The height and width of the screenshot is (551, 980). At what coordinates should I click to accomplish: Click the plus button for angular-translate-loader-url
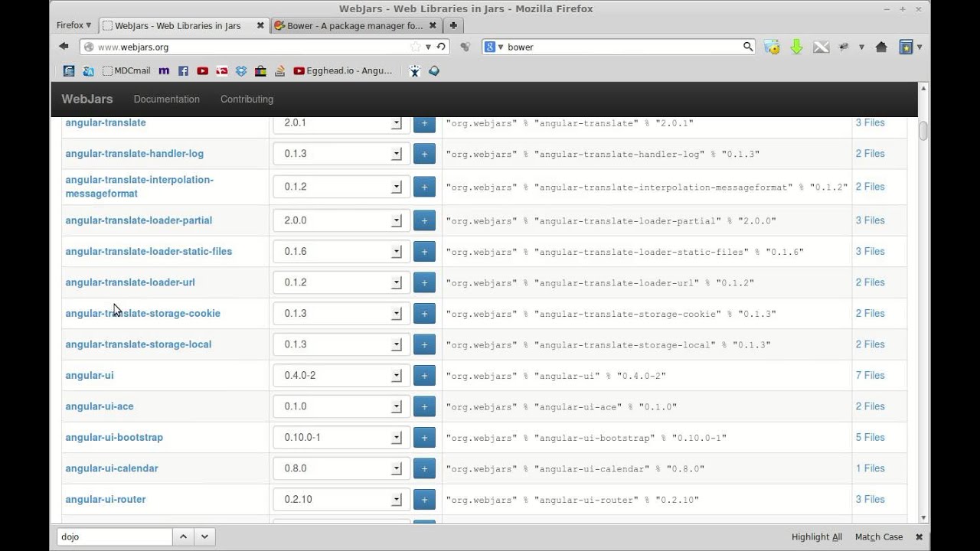(424, 282)
